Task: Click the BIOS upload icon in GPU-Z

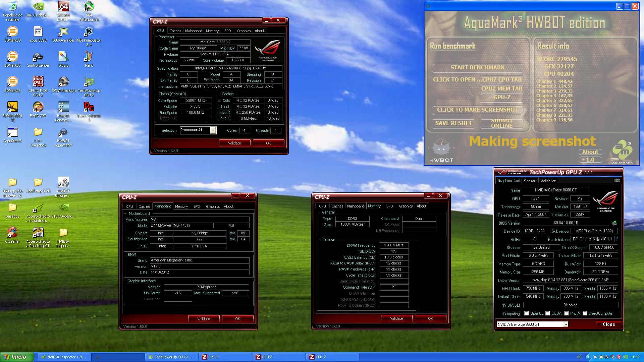Action: (614, 223)
